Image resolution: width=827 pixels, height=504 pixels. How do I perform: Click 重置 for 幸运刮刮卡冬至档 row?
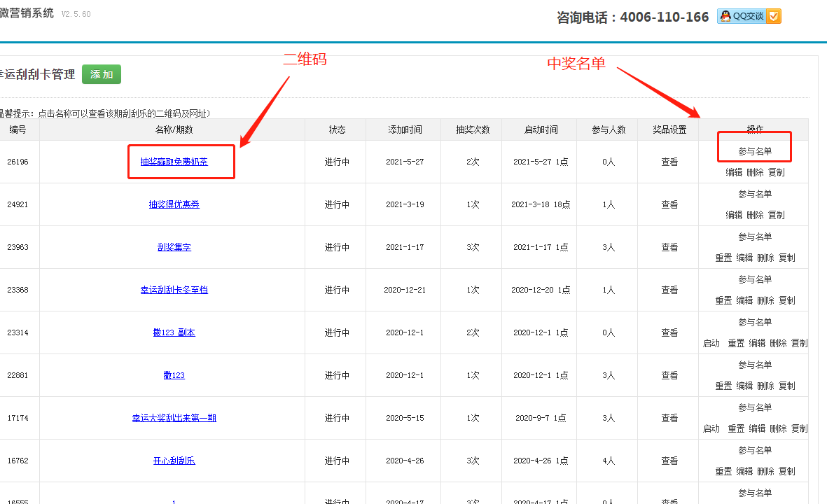(x=723, y=300)
